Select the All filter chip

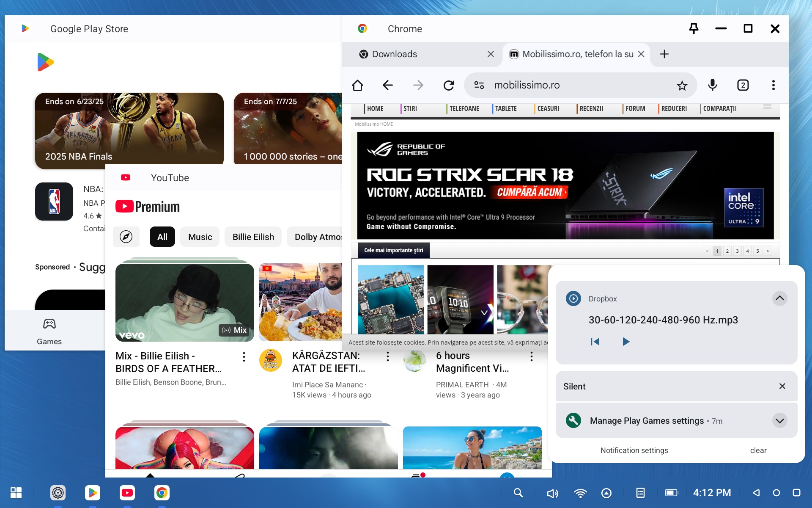[162, 237]
